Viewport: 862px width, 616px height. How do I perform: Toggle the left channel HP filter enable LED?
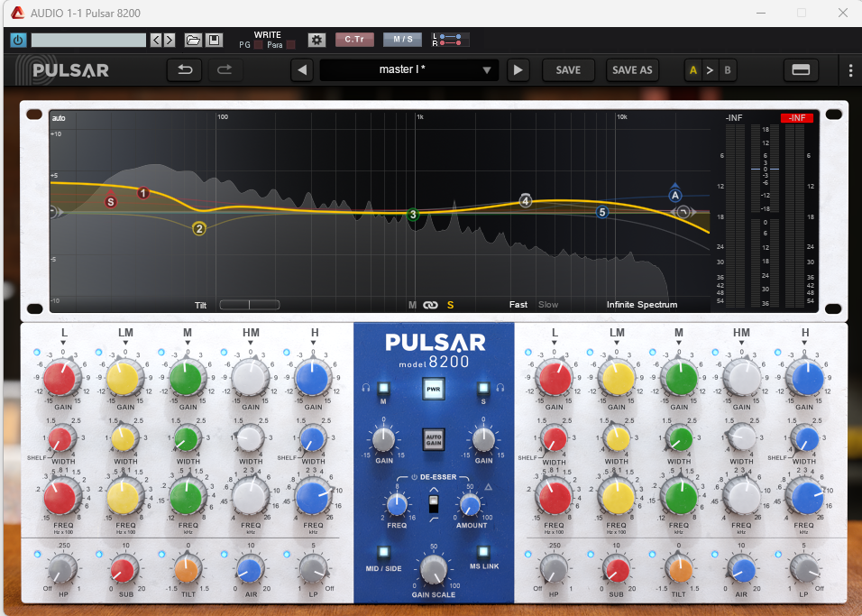click(x=37, y=554)
